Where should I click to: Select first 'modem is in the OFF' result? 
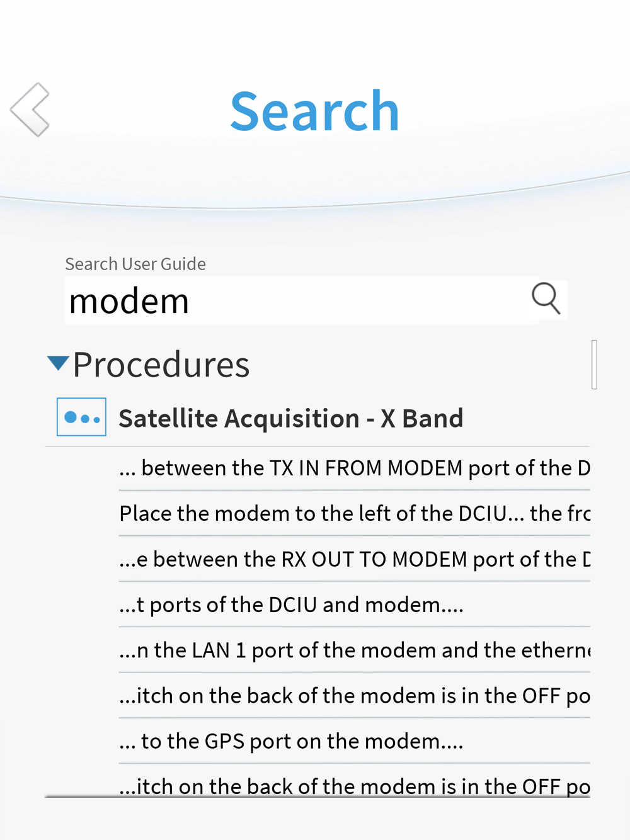[x=355, y=695]
